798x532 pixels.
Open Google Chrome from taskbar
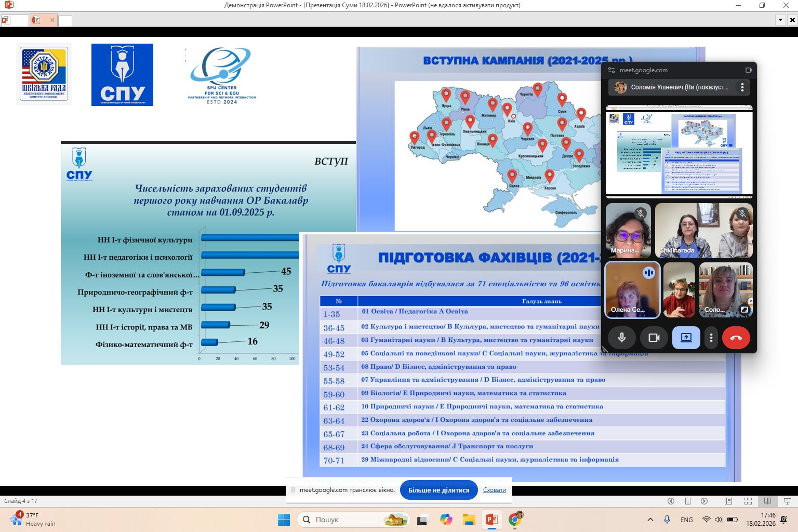point(515,520)
